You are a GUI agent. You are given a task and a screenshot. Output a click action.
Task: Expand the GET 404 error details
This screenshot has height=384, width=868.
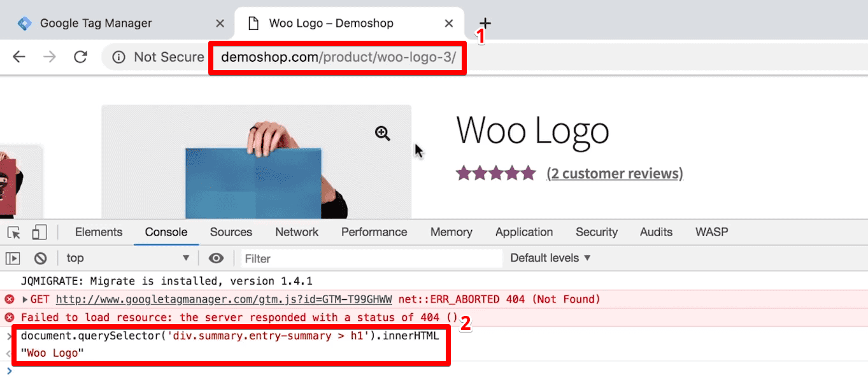coord(23,299)
